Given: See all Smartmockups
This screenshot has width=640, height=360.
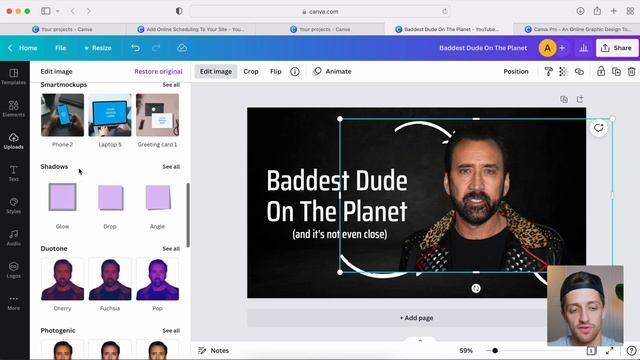Looking at the screenshot, I should pyautogui.click(x=171, y=85).
